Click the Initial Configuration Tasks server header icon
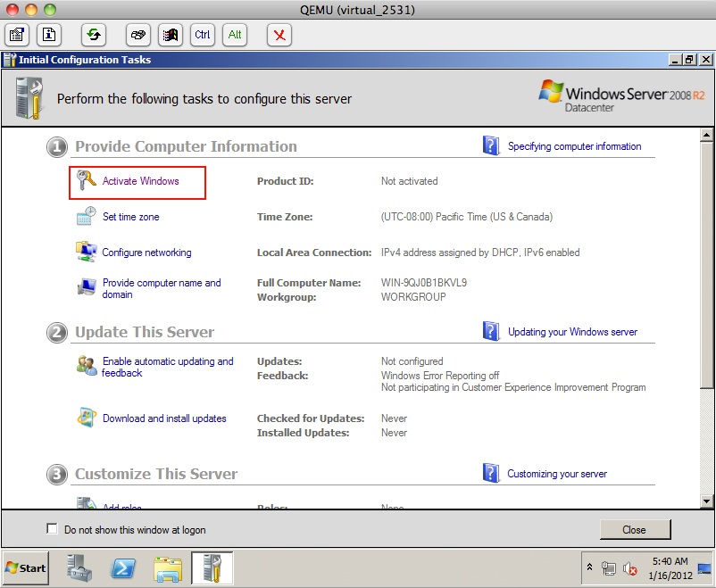Screen dimensions: 716x588 click(x=29, y=98)
